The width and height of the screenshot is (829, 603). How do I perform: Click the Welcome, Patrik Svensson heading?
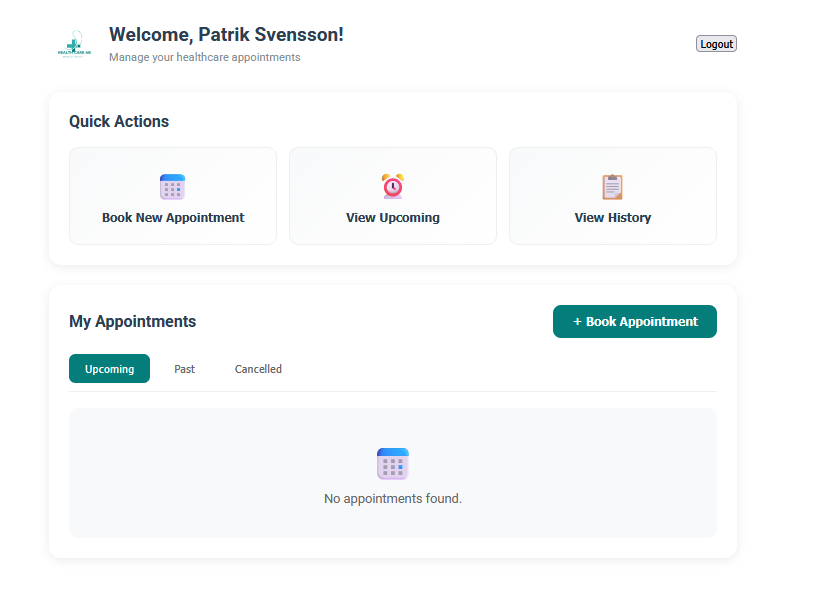[x=225, y=33]
